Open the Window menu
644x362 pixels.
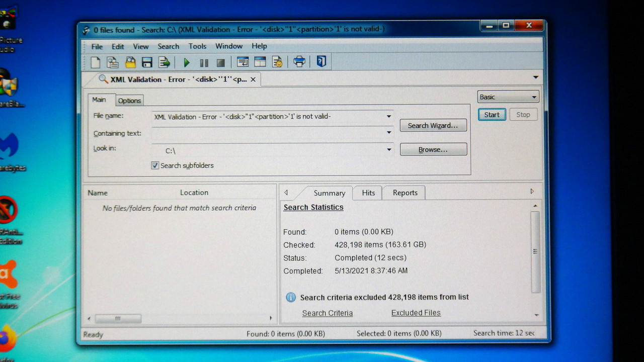(x=229, y=46)
